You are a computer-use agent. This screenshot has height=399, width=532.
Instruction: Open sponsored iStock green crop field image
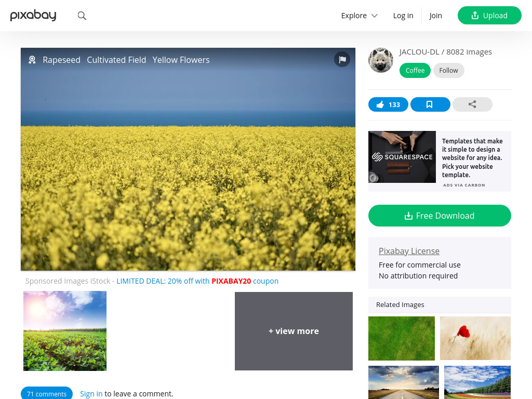pos(65,331)
